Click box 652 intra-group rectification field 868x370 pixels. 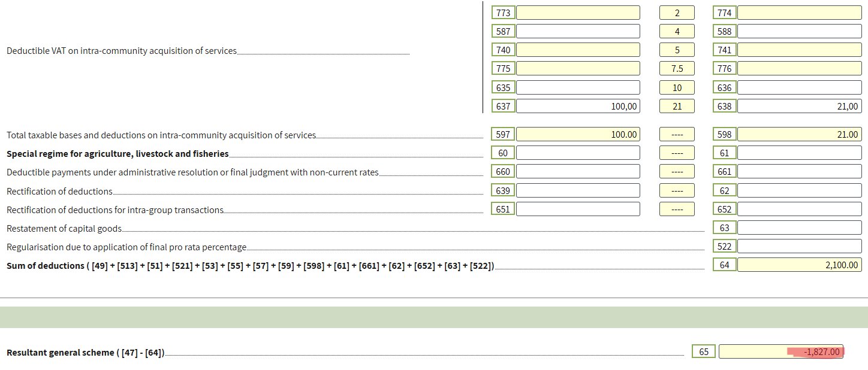[x=799, y=209]
